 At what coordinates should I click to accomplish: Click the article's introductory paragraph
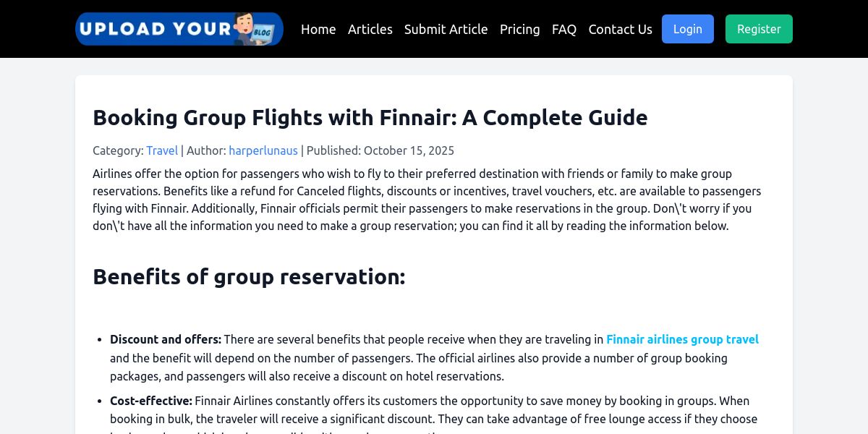pos(427,200)
